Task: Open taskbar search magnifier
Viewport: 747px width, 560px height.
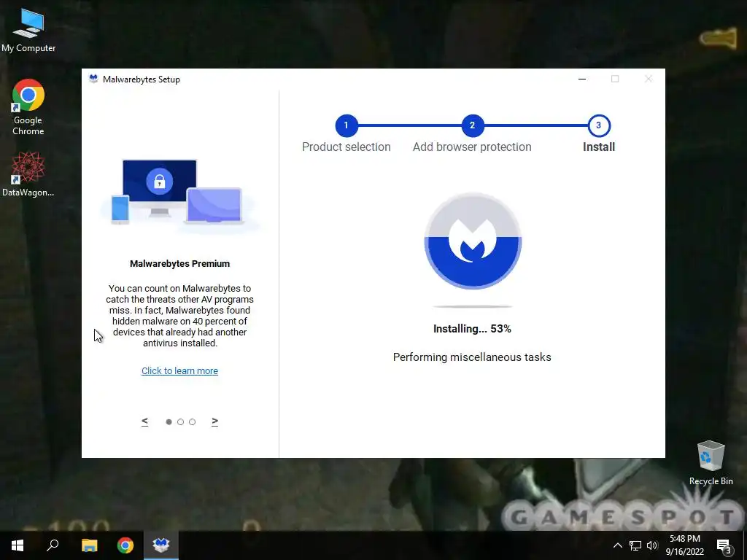Action: (x=53, y=545)
